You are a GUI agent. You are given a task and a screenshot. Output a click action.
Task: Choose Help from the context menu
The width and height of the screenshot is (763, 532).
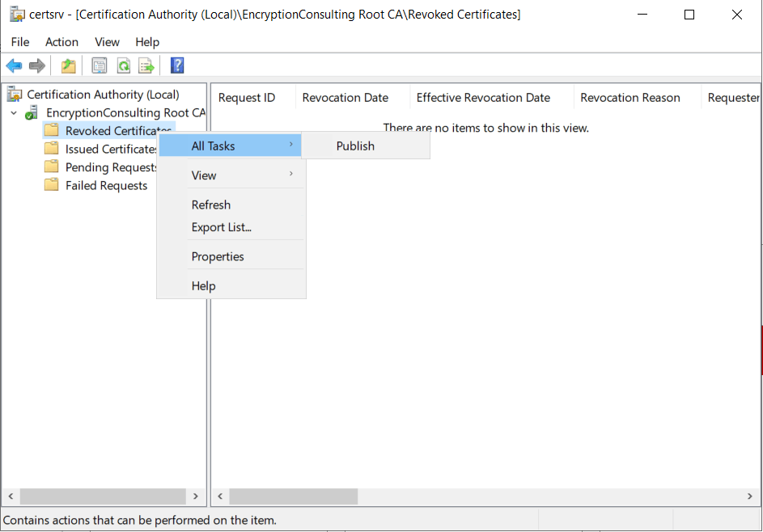tap(231, 285)
